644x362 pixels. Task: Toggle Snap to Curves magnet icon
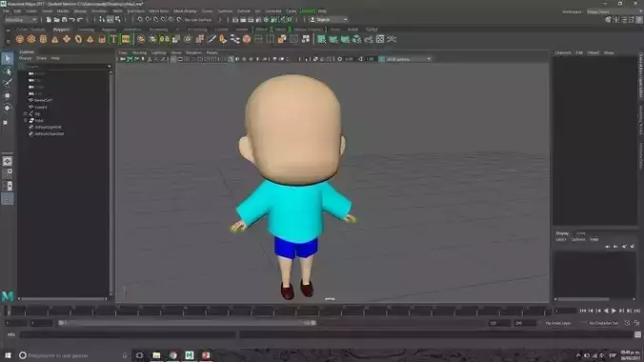tap(148, 20)
